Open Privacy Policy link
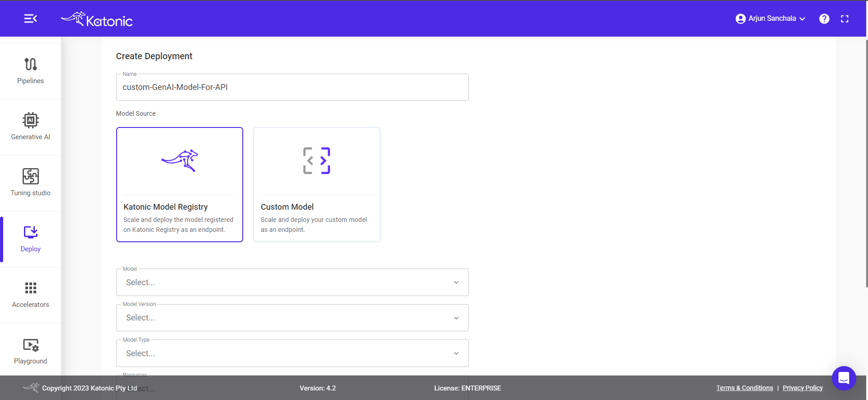The width and height of the screenshot is (868, 400). pyautogui.click(x=802, y=388)
